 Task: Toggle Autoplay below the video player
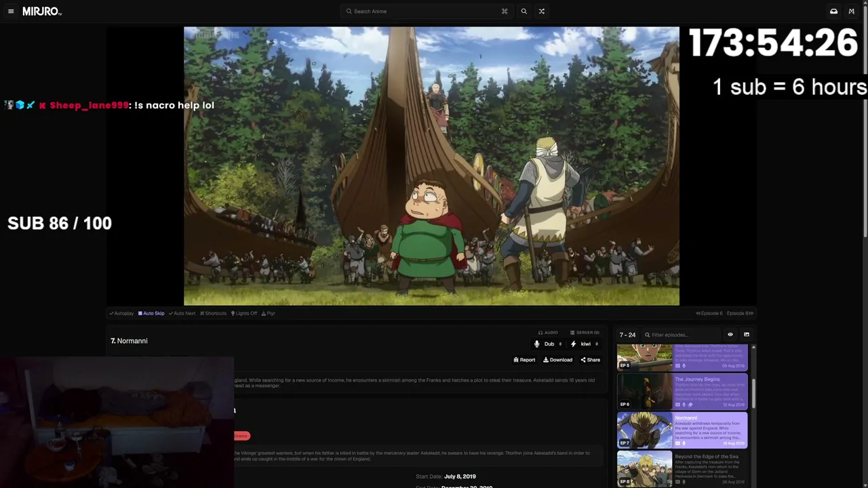[121, 313]
